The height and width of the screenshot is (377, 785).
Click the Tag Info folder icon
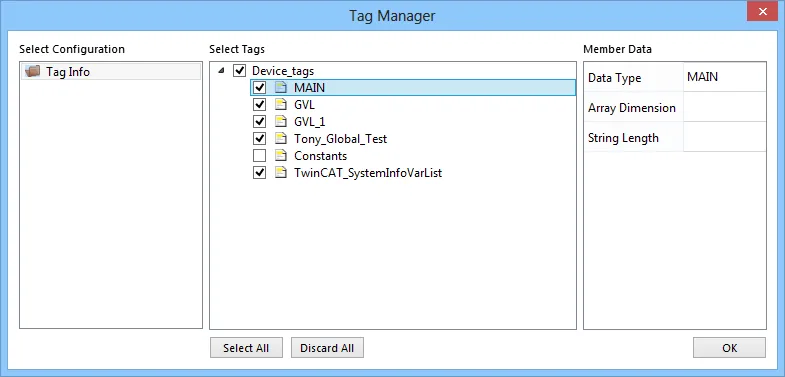coord(32,72)
